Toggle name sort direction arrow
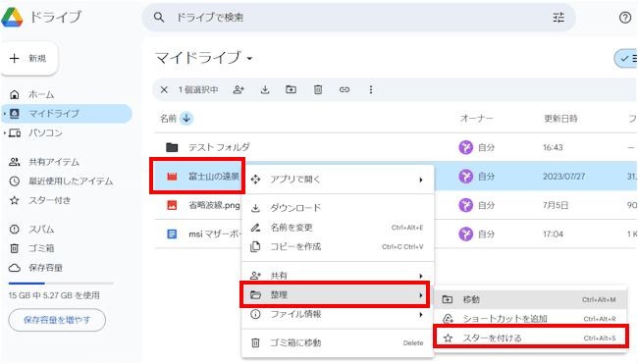The image size is (638, 364). [186, 119]
